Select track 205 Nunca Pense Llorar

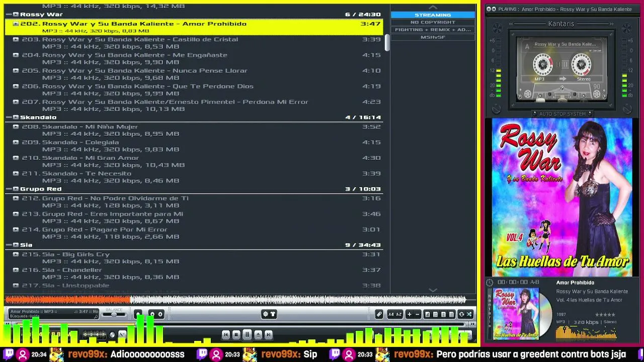tap(194, 74)
